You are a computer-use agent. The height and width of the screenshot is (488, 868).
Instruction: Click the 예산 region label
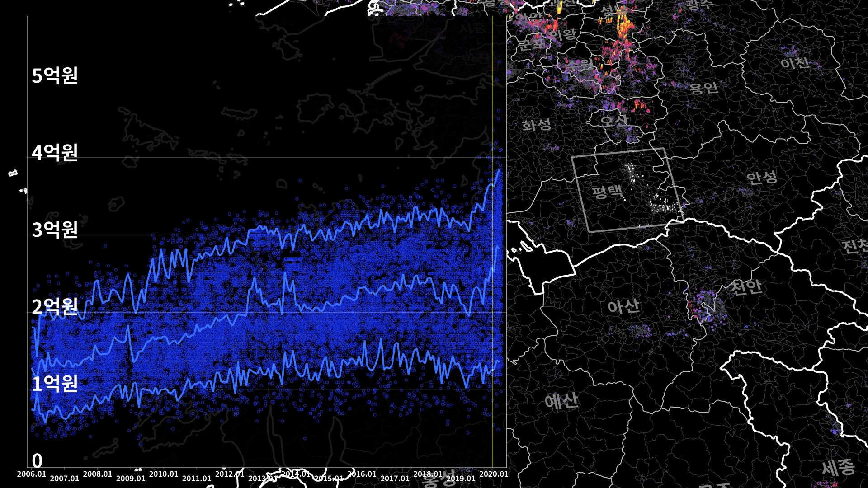tap(561, 400)
